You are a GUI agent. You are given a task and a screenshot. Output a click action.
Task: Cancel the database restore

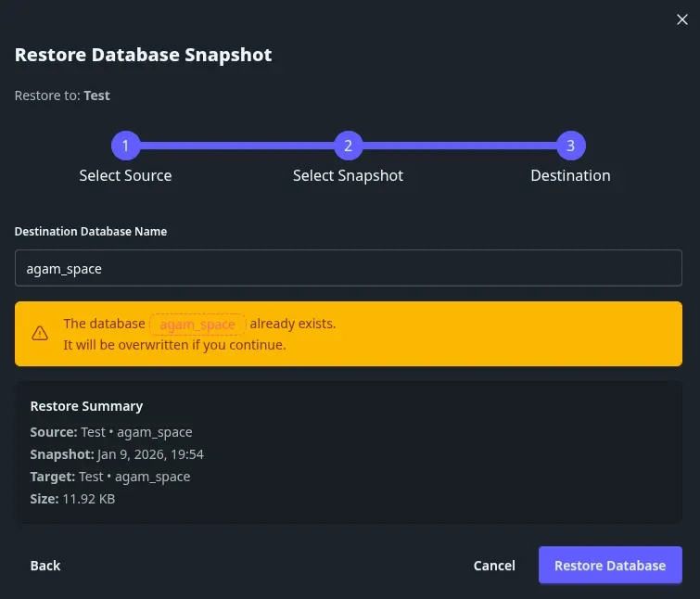coord(494,566)
